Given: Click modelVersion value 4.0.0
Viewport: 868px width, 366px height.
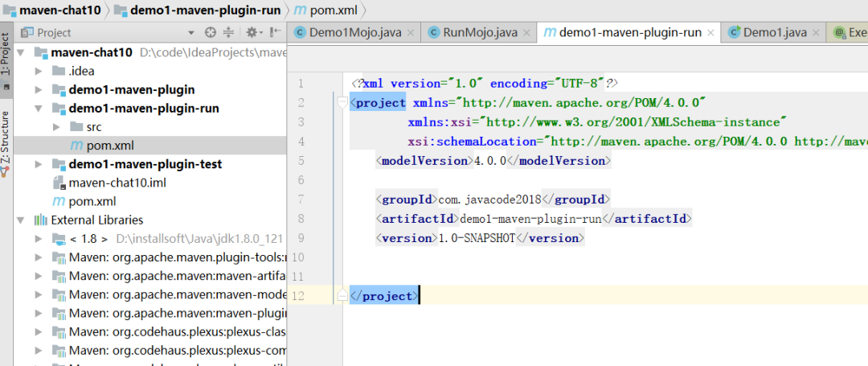Looking at the screenshot, I should [490, 161].
